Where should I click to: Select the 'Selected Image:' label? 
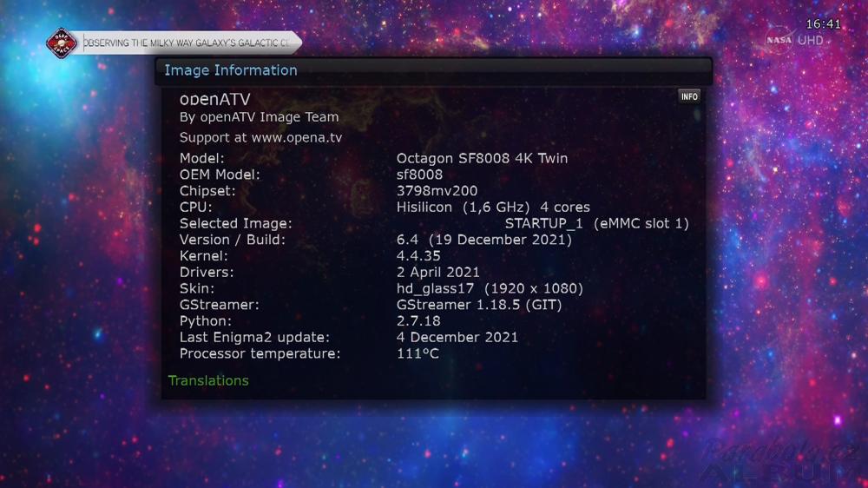click(x=236, y=223)
